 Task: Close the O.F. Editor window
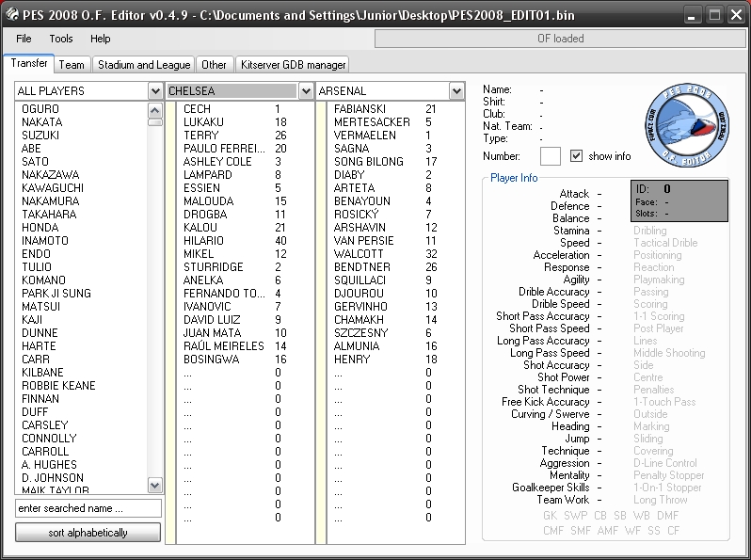tap(736, 15)
